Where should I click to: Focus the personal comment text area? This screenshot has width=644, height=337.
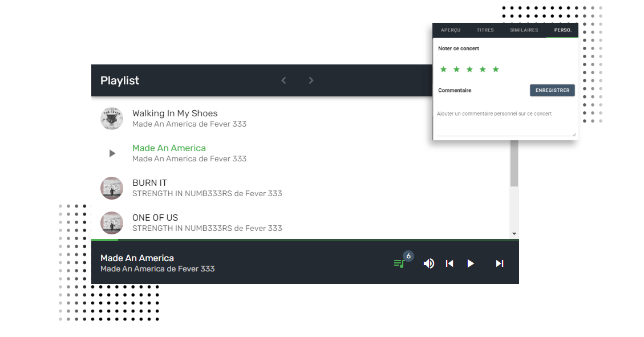coord(507,122)
